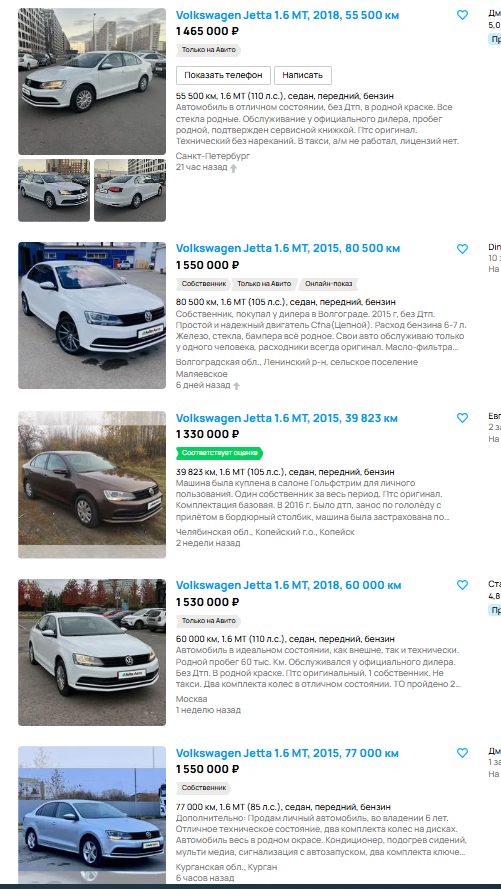Image resolution: width=501 pixels, height=889 pixels.
Task: Click the 'Написать' button
Action: [x=303, y=75]
